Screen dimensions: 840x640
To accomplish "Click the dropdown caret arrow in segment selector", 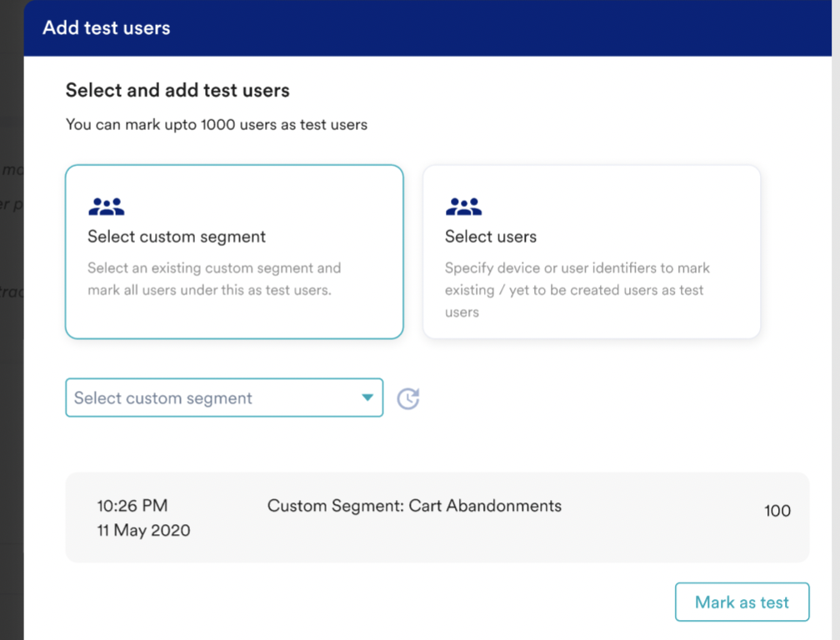I will click(367, 398).
